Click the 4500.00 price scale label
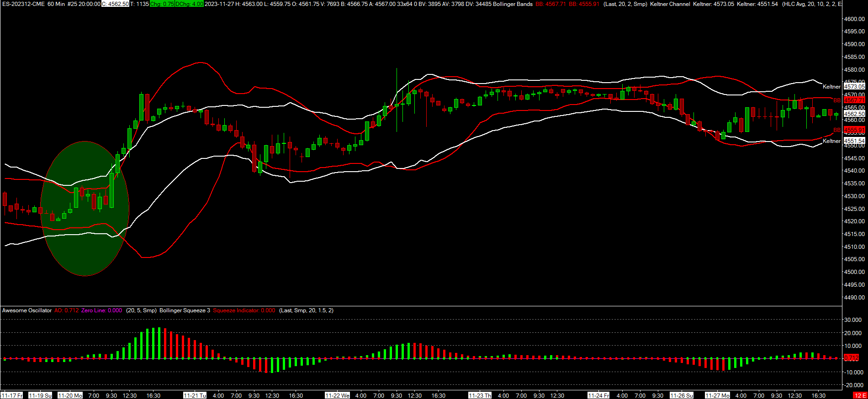Screen dimensions: 868x399 coord(854,272)
